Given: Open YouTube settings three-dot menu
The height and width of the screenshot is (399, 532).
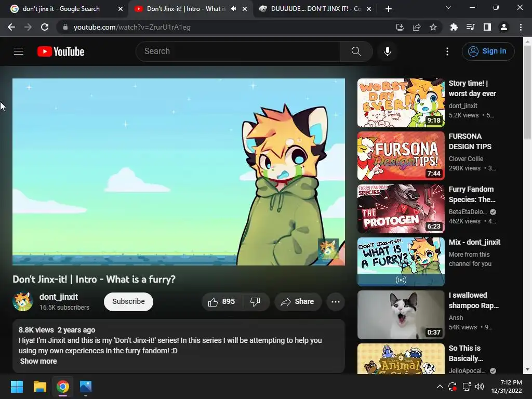Looking at the screenshot, I should pos(447,51).
